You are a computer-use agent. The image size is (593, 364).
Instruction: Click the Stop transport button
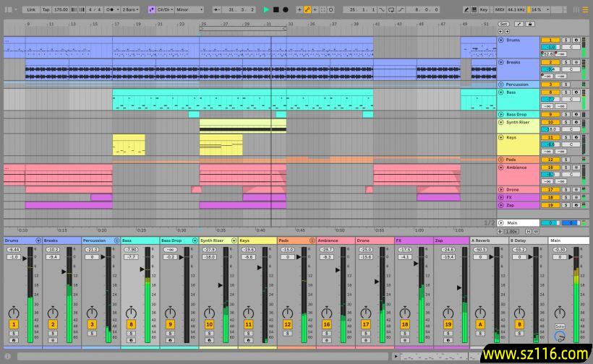[276, 9]
